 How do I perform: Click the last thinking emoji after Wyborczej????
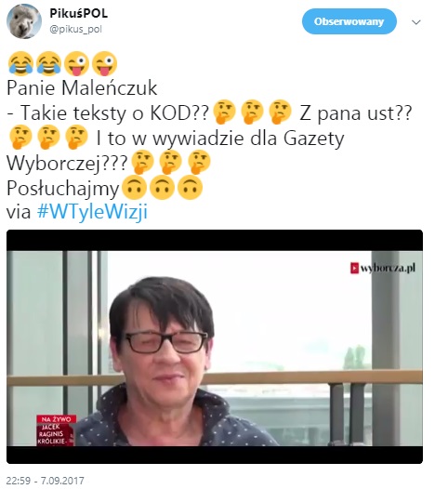[x=200, y=162]
